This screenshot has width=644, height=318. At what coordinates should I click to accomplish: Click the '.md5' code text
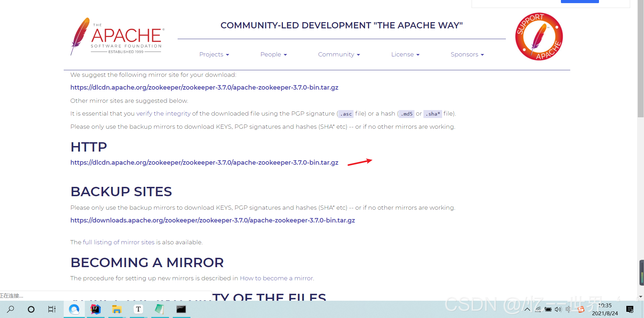click(406, 114)
